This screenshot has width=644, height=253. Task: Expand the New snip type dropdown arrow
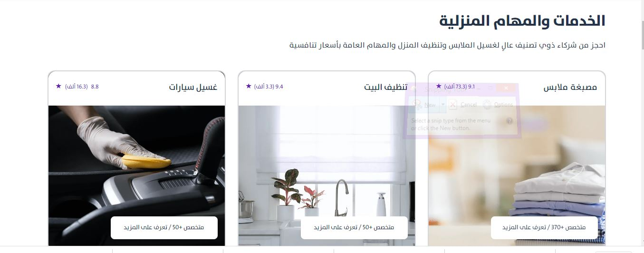442,104
